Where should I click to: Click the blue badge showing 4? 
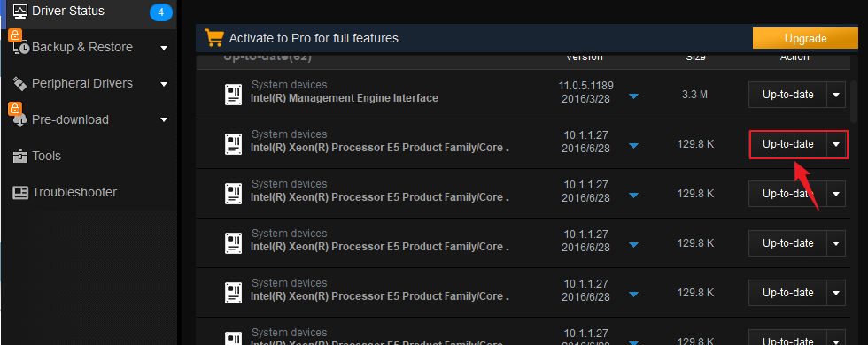coord(161,11)
